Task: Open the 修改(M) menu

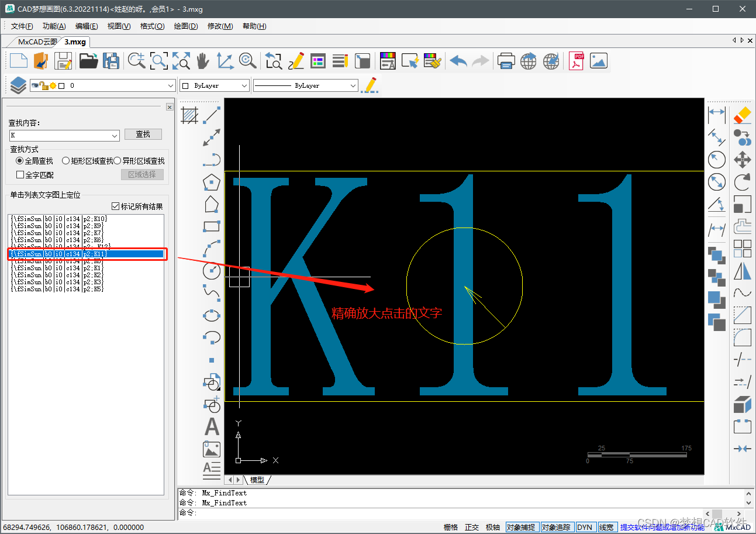Action: [220, 26]
